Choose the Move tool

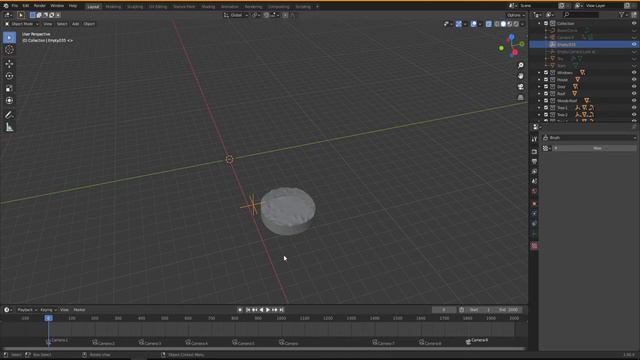[9, 64]
